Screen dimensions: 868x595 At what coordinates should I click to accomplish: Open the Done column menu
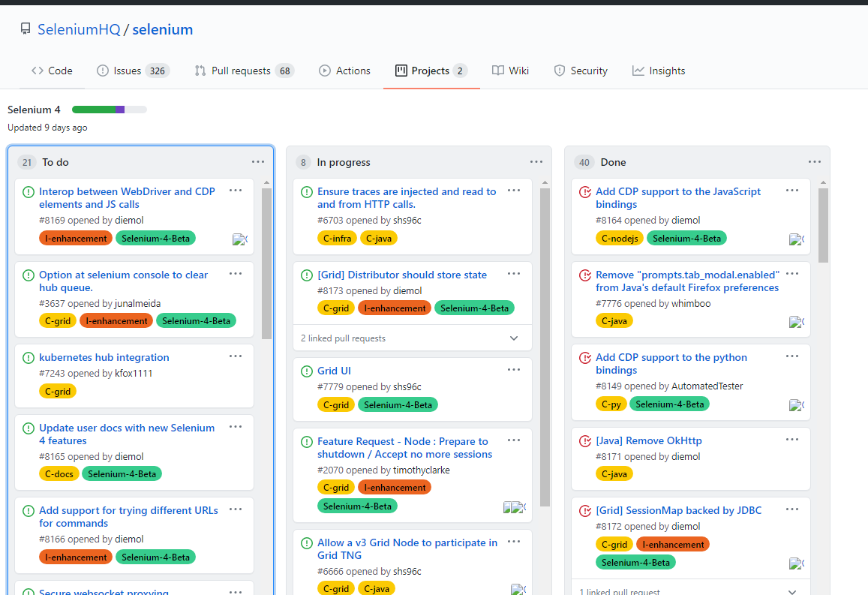[x=815, y=161]
